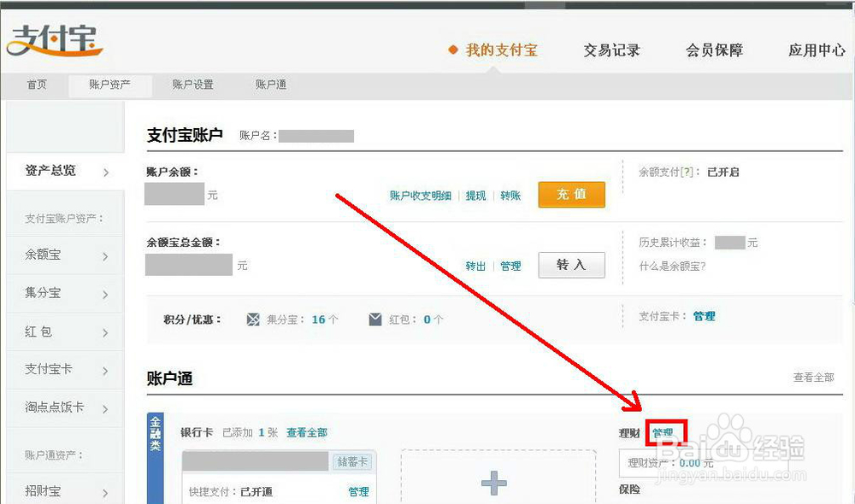This screenshot has width=855, height=504.
Task: Expand 淘点点饭卡 chevron in sidebar
Action: [x=105, y=409]
